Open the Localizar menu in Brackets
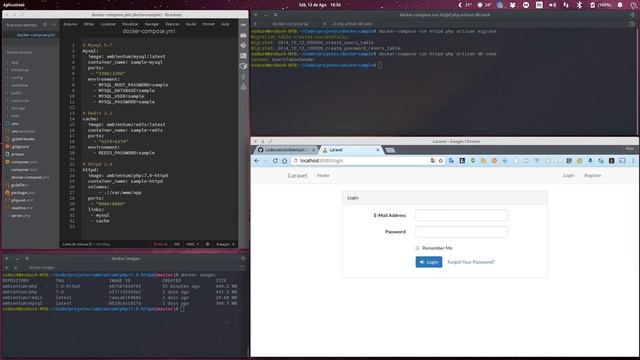640x360 pixels. (108, 24)
